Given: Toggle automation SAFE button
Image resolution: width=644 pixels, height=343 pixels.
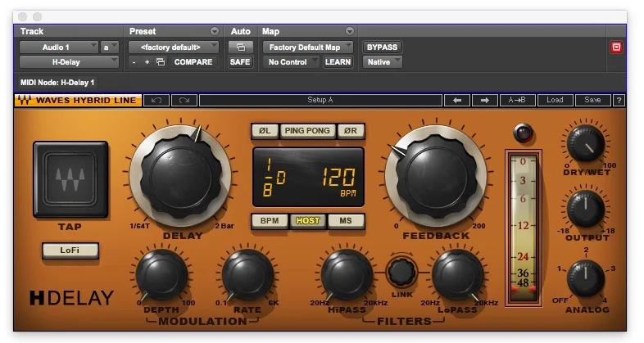Looking at the screenshot, I should [240, 62].
